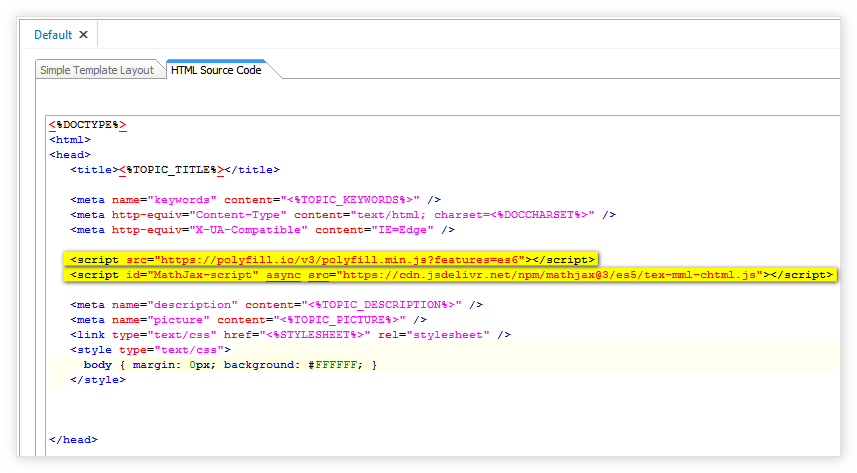The width and height of the screenshot is (857, 473).
Task: Click the meta description line
Action: pyautogui.click(x=277, y=305)
